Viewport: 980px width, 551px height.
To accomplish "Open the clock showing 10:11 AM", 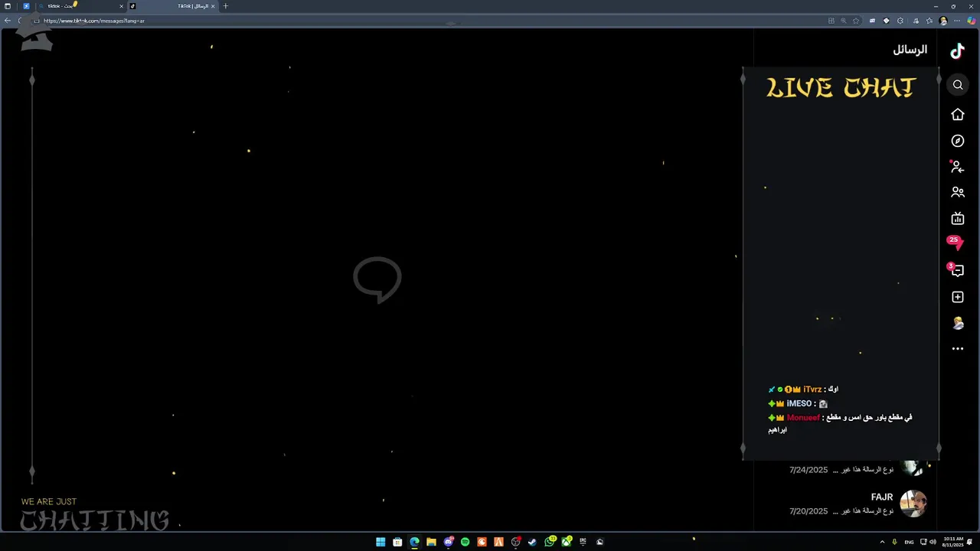I will coord(953,542).
